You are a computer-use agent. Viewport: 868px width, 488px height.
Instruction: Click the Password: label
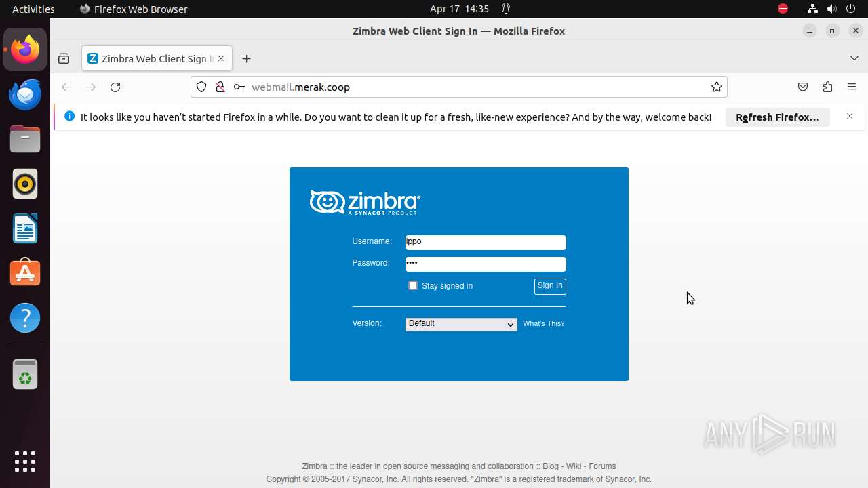[371, 263]
